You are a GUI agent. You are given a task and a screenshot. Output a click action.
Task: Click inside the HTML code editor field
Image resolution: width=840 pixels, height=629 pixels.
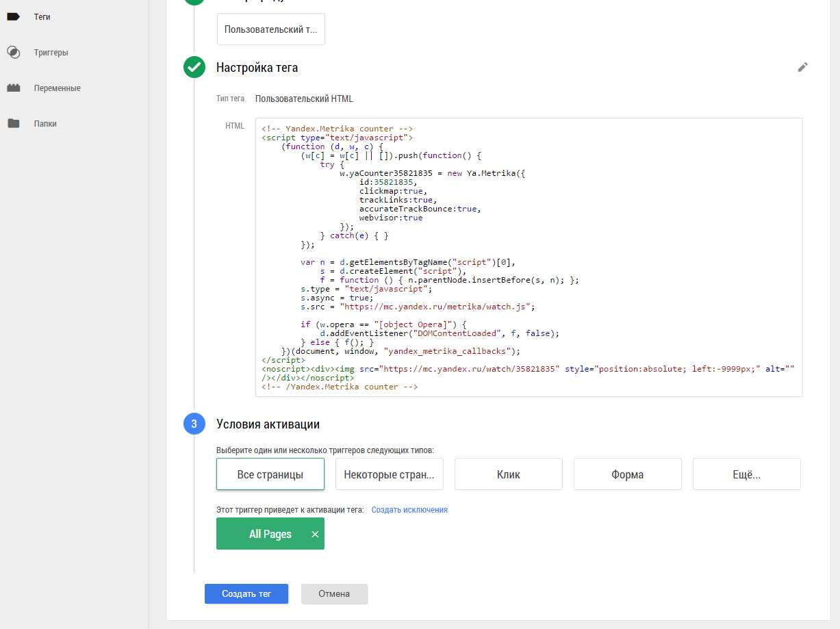[x=529, y=257]
